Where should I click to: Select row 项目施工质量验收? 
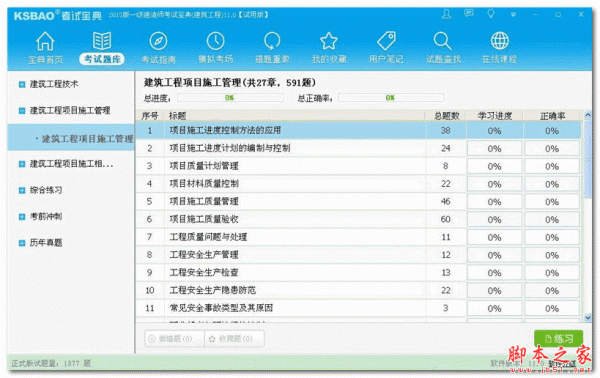pyautogui.click(x=359, y=219)
